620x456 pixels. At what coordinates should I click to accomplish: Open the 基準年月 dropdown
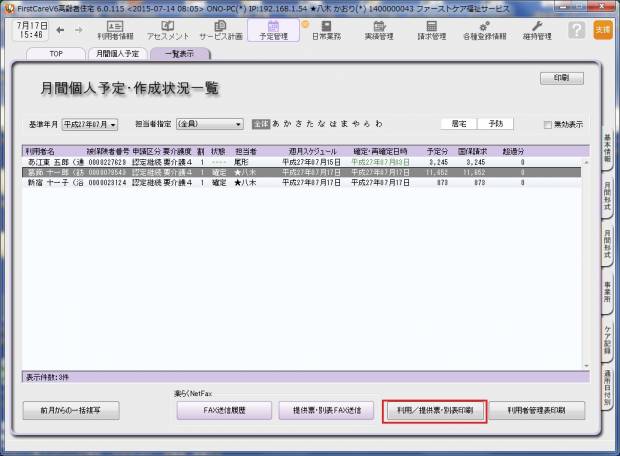coord(90,125)
